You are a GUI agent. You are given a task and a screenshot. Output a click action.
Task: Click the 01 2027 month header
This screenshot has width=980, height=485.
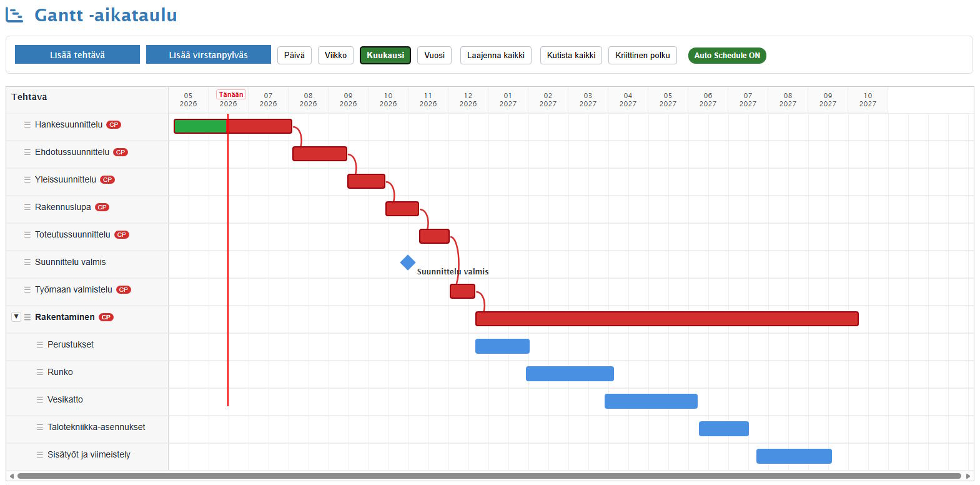[508, 100]
